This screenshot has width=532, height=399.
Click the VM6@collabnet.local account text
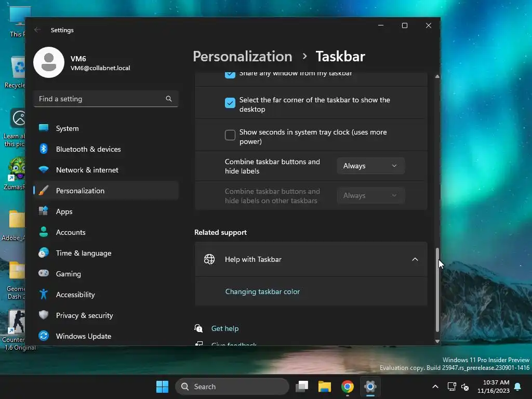pyautogui.click(x=100, y=68)
